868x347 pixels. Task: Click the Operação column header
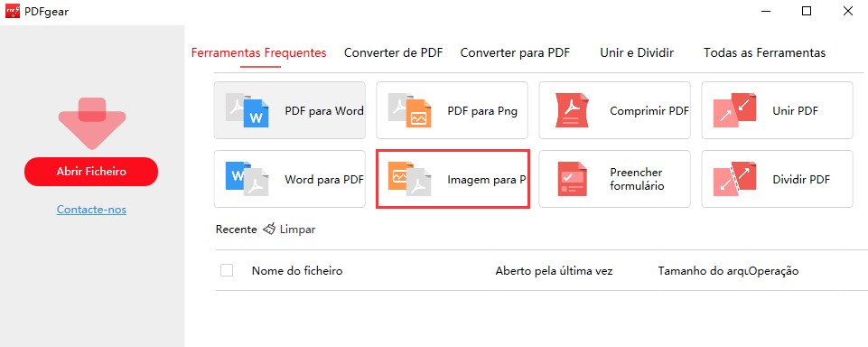pos(773,270)
